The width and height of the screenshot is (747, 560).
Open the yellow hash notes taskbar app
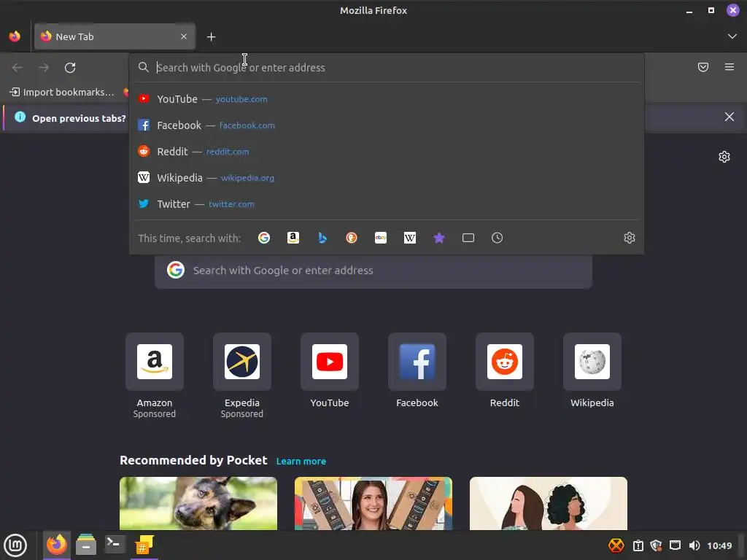pyautogui.click(x=144, y=545)
